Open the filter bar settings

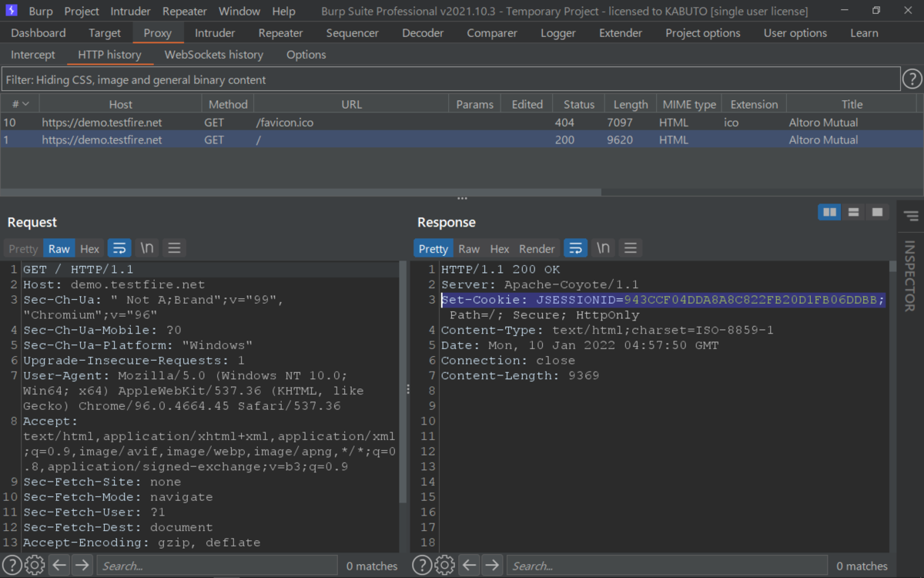450,79
